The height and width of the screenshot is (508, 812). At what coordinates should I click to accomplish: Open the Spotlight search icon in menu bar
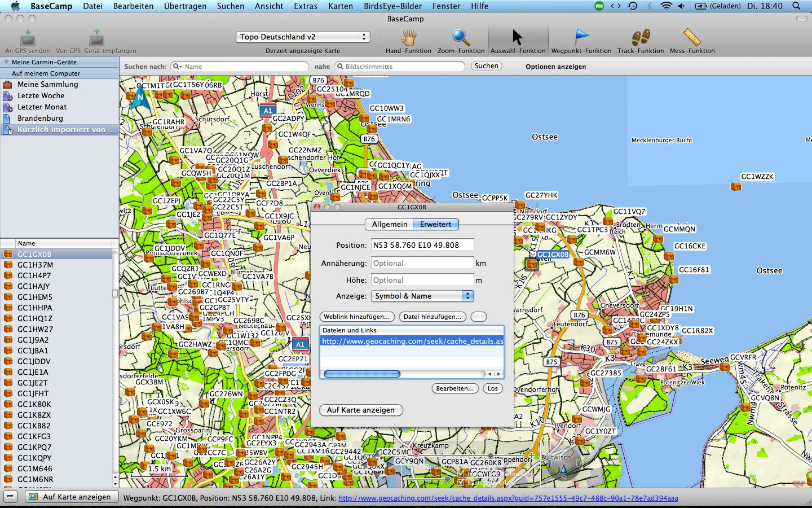tap(796, 6)
